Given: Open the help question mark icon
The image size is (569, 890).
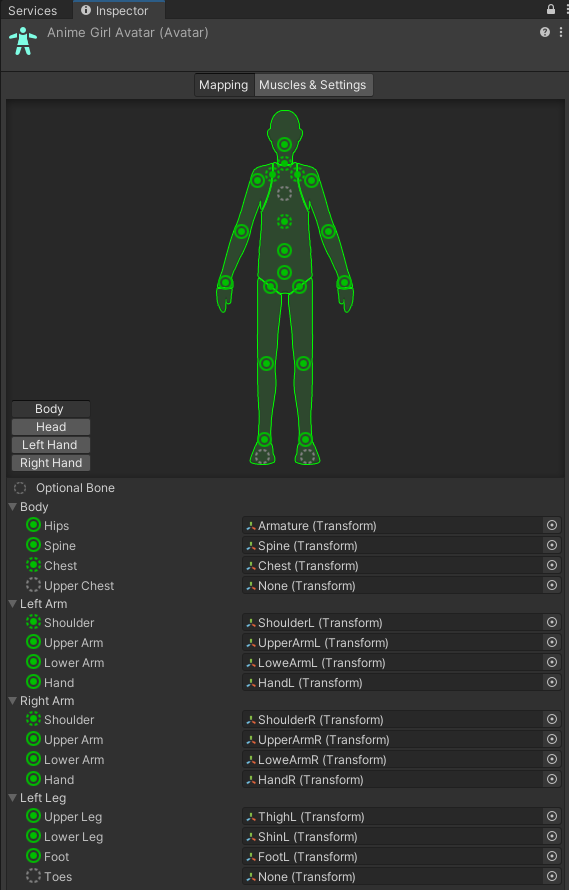Looking at the screenshot, I should click(545, 32).
